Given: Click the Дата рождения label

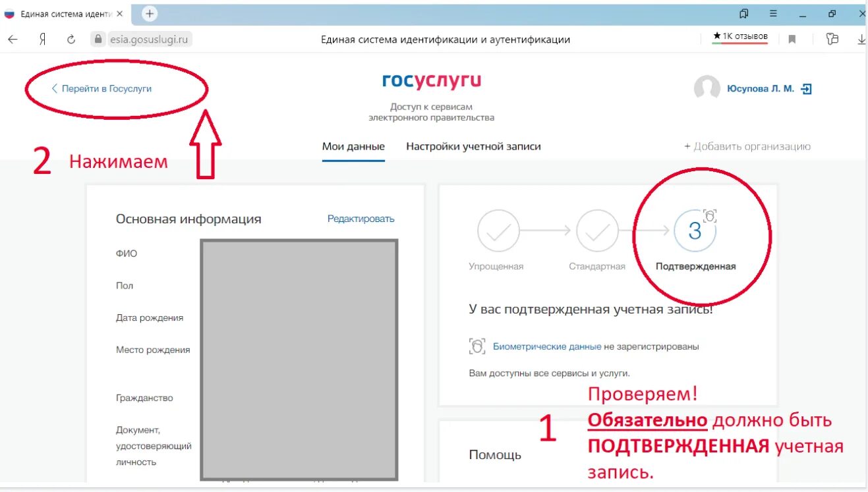Looking at the screenshot, I should pos(150,317).
